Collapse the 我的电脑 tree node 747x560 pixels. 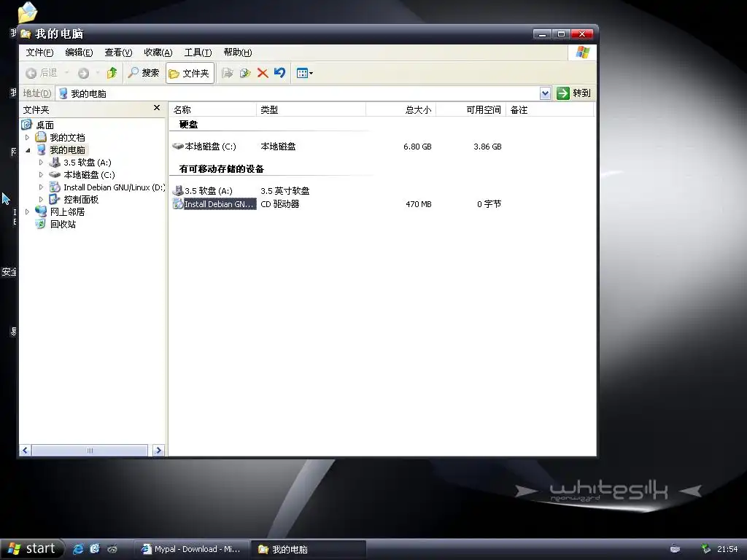click(27, 150)
